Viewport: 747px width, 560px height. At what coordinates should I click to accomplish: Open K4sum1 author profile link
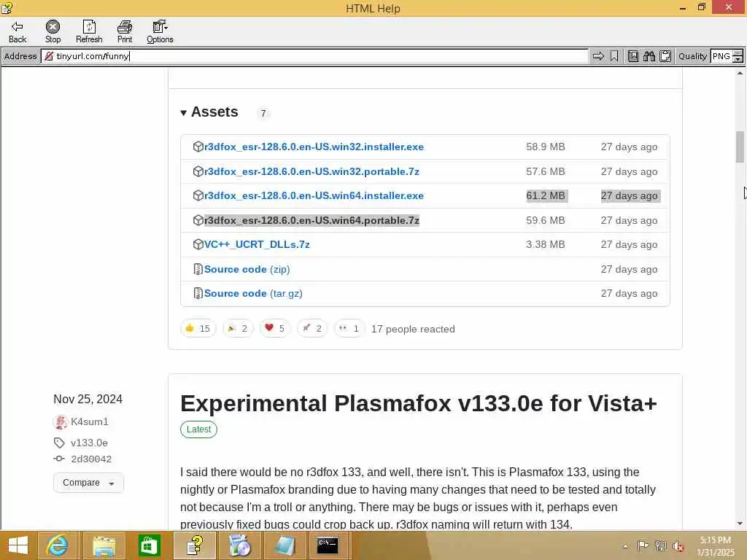pos(90,421)
